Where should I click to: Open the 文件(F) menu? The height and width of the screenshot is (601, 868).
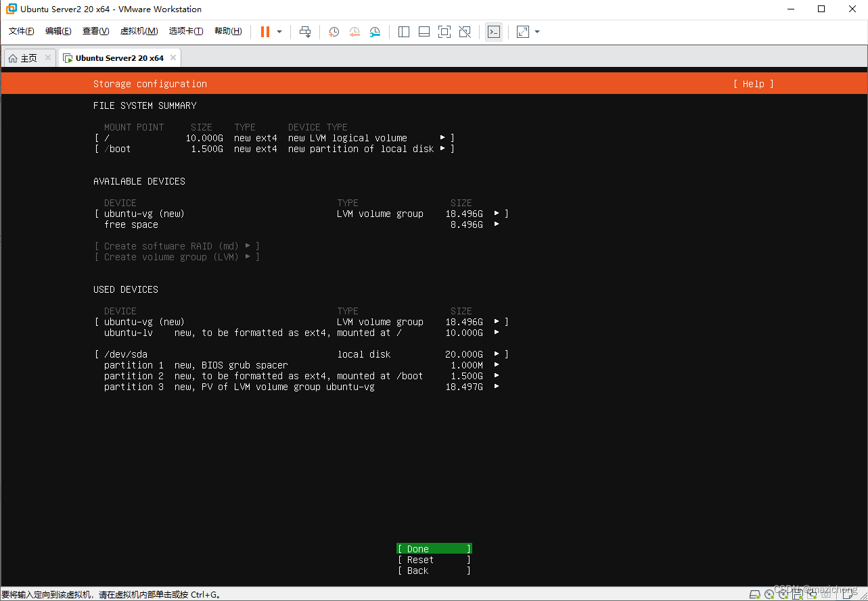pyautogui.click(x=22, y=32)
